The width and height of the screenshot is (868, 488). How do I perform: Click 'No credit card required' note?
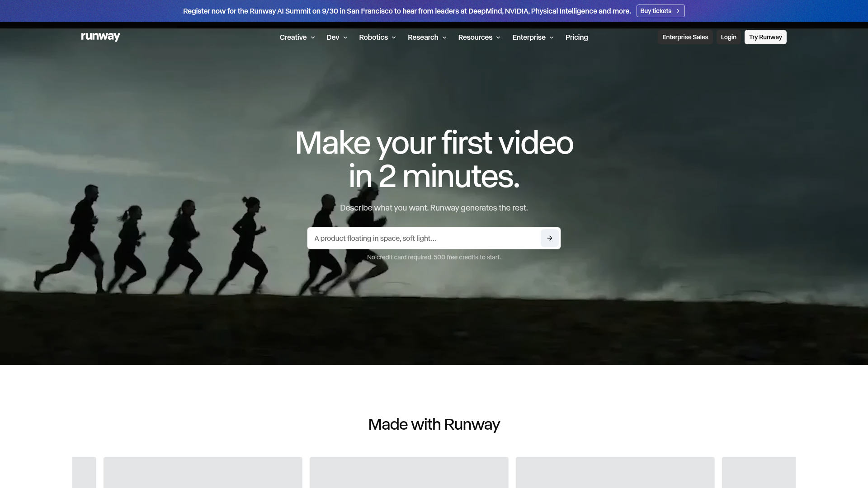point(434,257)
